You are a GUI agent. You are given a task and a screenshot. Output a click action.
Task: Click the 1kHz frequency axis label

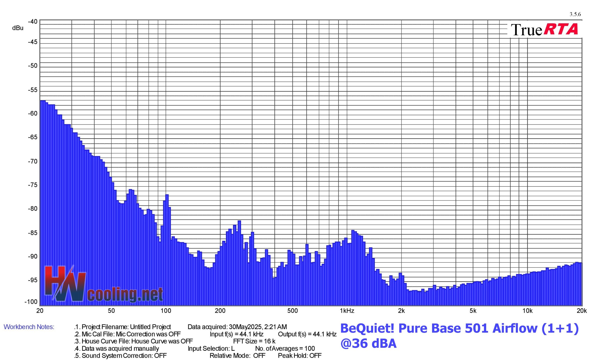click(347, 311)
